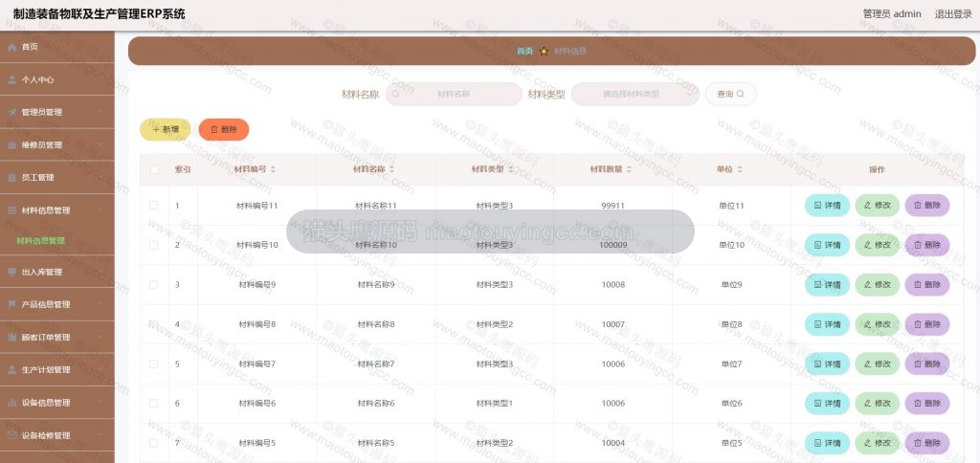The width and height of the screenshot is (980, 463).
Task: Click the 查询 search button
Action: [730, 95]
